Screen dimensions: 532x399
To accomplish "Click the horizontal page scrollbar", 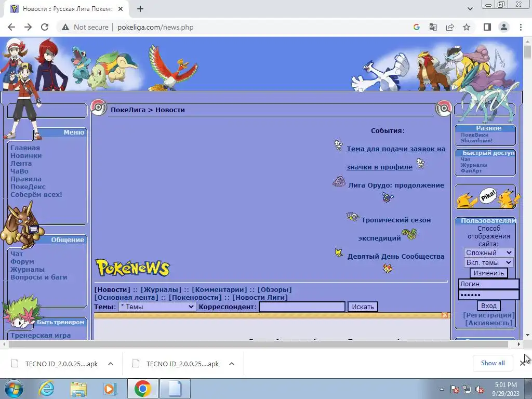I will [x=259, y=344].
